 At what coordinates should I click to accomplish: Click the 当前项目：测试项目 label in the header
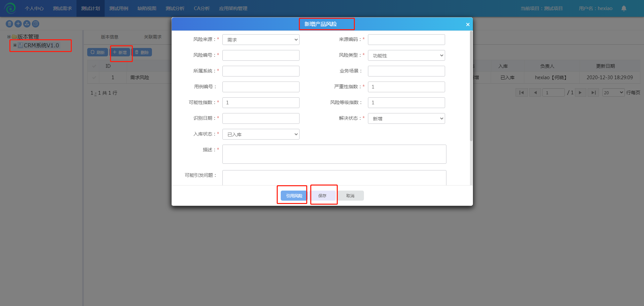541,8
